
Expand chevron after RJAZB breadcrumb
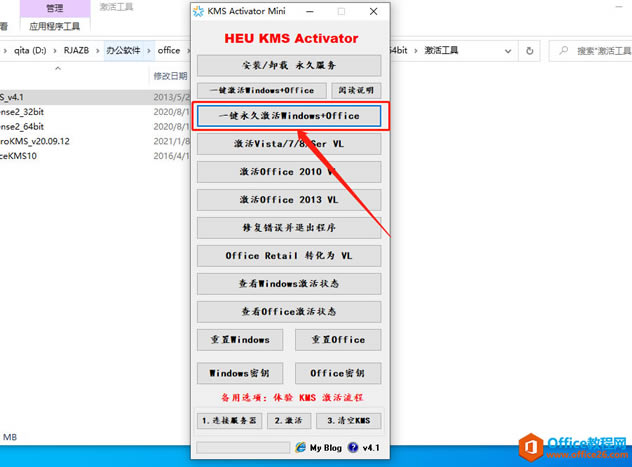tap(98, 51)
